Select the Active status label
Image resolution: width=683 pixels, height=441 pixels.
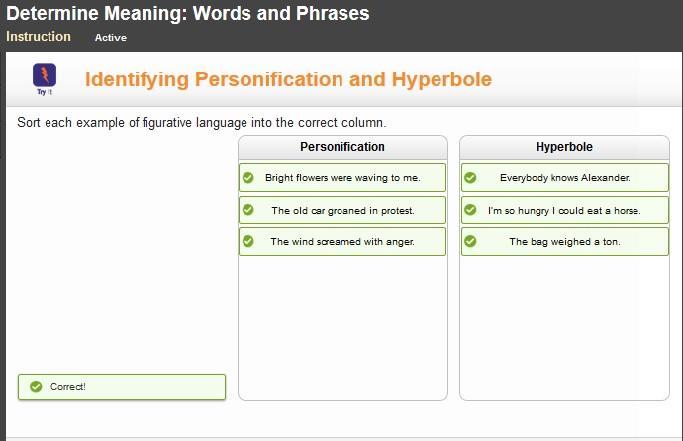click(x=110, y=38)
